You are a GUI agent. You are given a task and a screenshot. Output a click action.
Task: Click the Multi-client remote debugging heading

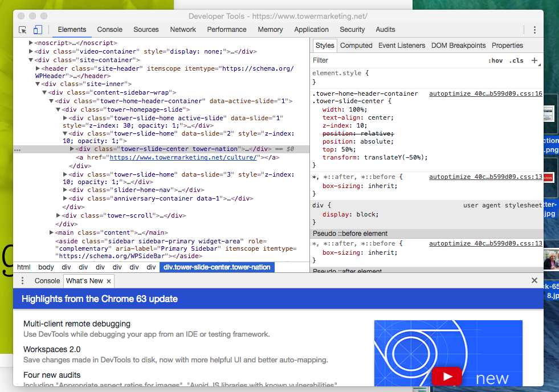pyautogui.click(x=77, y=324)
